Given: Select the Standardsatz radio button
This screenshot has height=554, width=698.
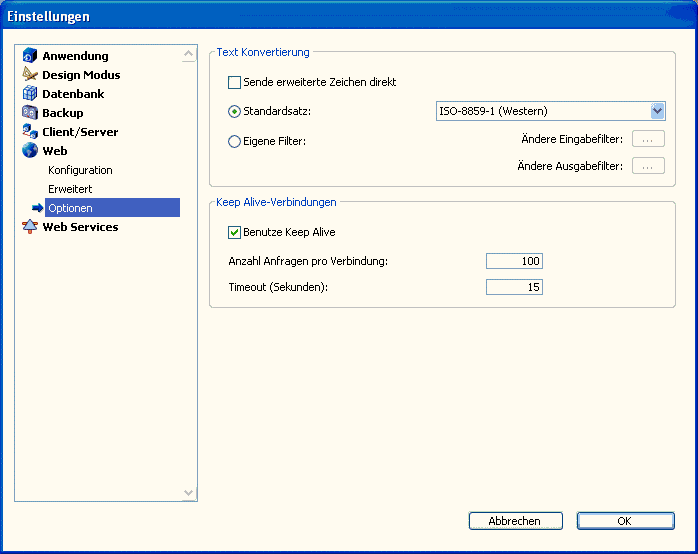Looking at the screenshot, I should [235, 111].
